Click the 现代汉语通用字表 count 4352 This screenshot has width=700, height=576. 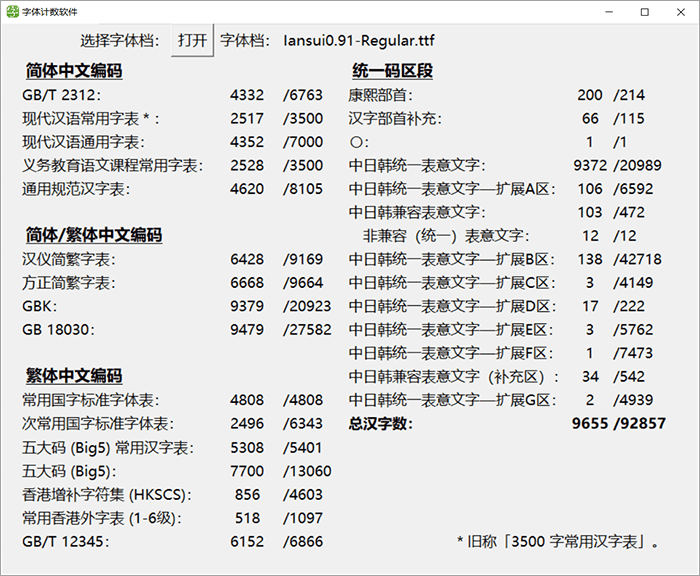point(247,142)
